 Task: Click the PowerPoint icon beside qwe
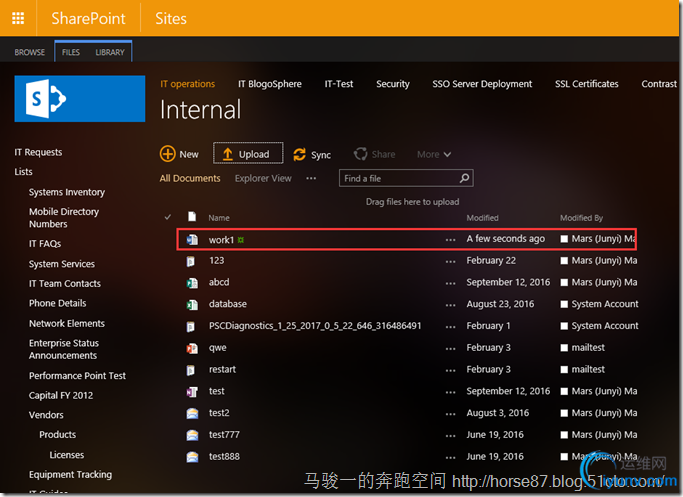[x=192, y=348]
